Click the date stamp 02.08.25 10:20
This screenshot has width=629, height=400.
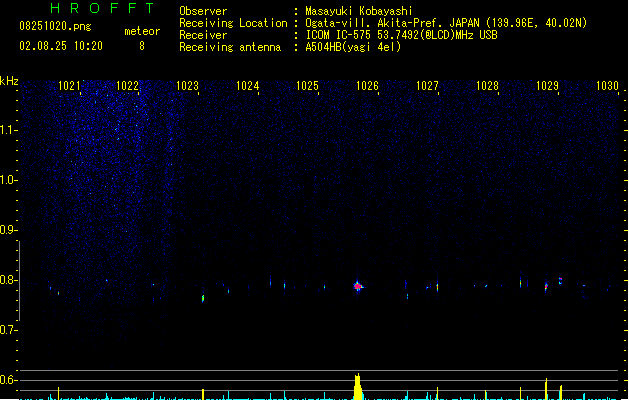tap(61, 46)
